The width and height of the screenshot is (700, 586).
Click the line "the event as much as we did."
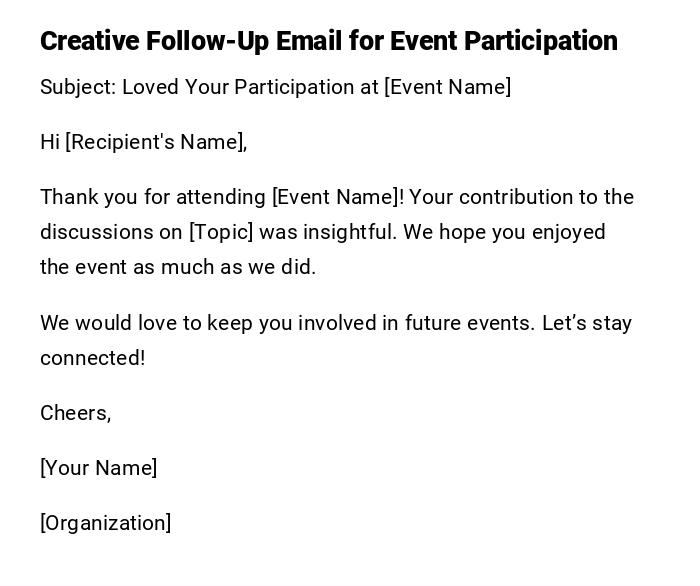click(x=178, y=267)
